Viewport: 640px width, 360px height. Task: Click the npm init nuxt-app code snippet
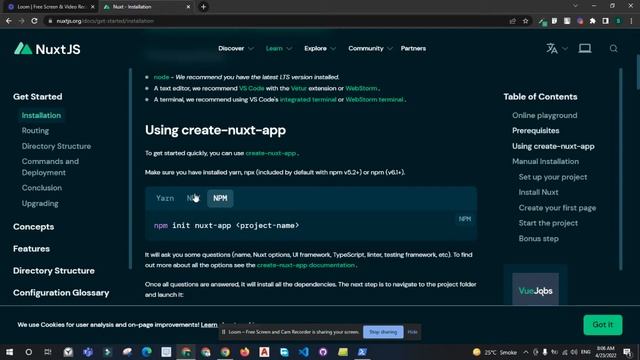click(226, 226)
